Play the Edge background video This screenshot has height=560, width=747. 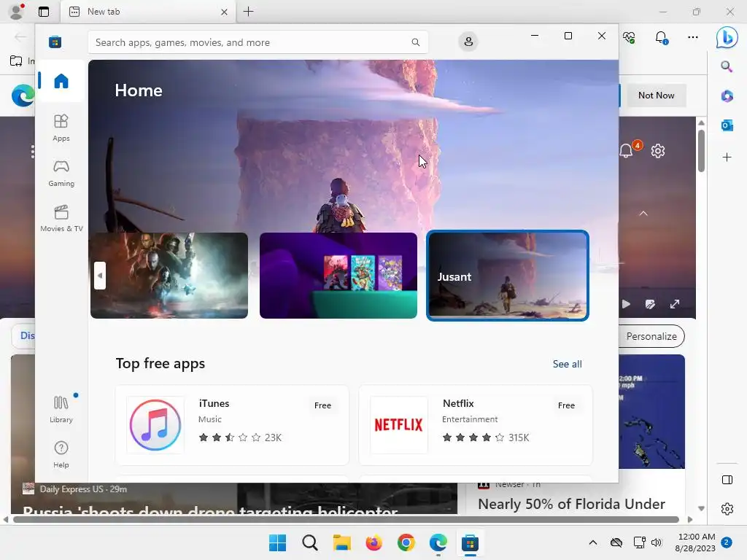626,304
